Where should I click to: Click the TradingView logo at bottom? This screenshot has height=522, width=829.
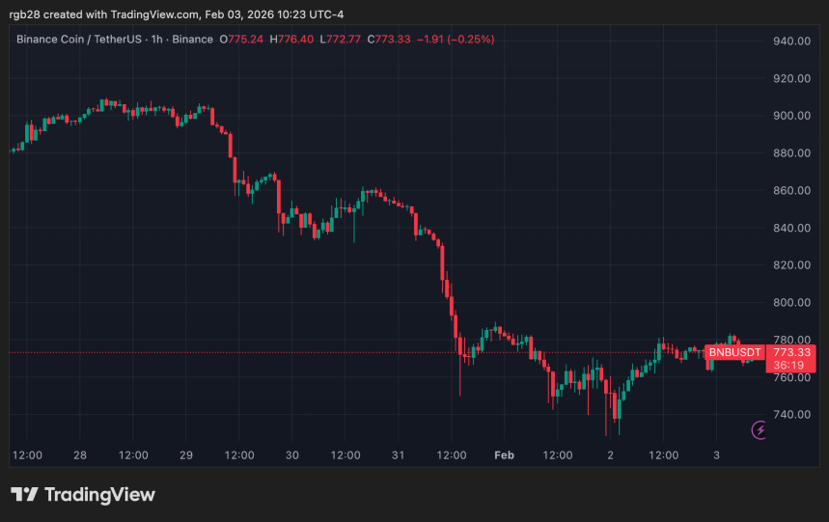tap(83, 494)
